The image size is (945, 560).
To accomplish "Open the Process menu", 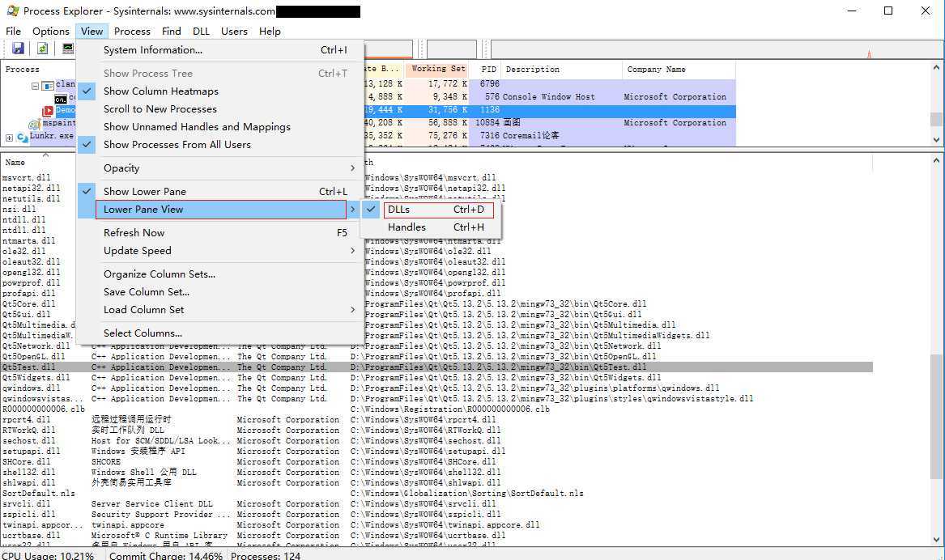I will click(132, 32).
